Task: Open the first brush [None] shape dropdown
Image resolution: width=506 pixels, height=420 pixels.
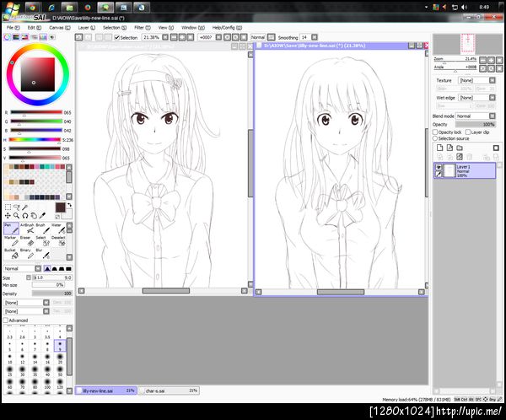Action: tap(46, 303)
